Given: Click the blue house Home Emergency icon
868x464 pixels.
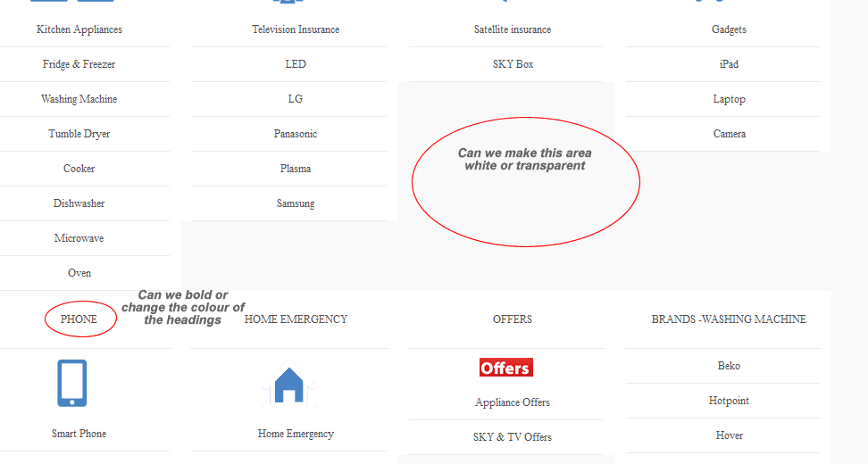Looking at the screenshot, I should (288, 385).
